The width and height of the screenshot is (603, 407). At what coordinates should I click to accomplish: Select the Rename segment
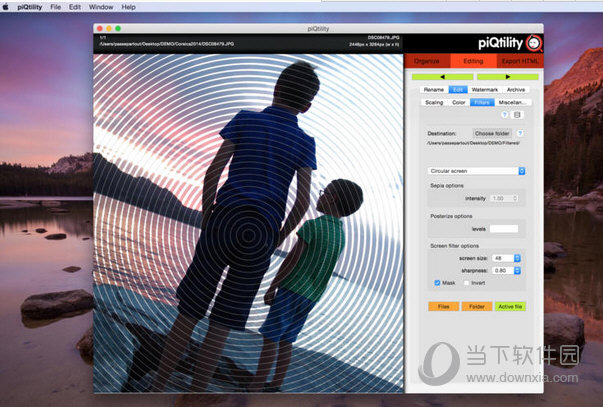coord(434,90)
